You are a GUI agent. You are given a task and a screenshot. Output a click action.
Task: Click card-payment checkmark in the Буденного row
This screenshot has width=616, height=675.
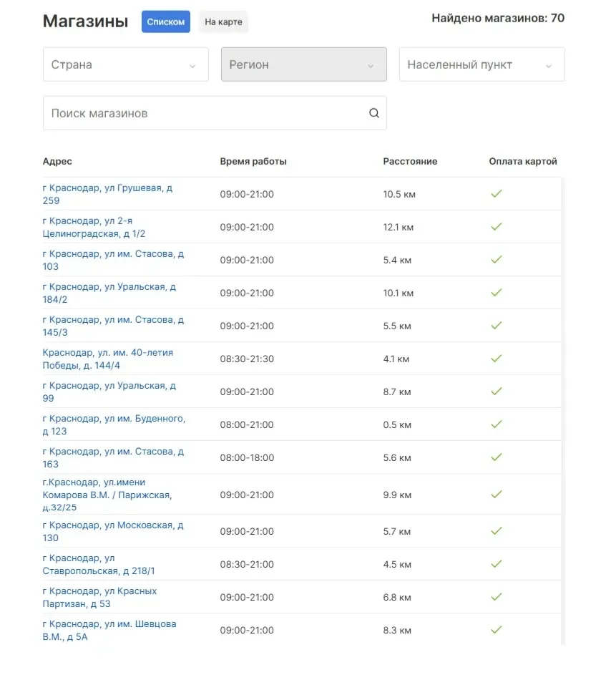(497, 424)
